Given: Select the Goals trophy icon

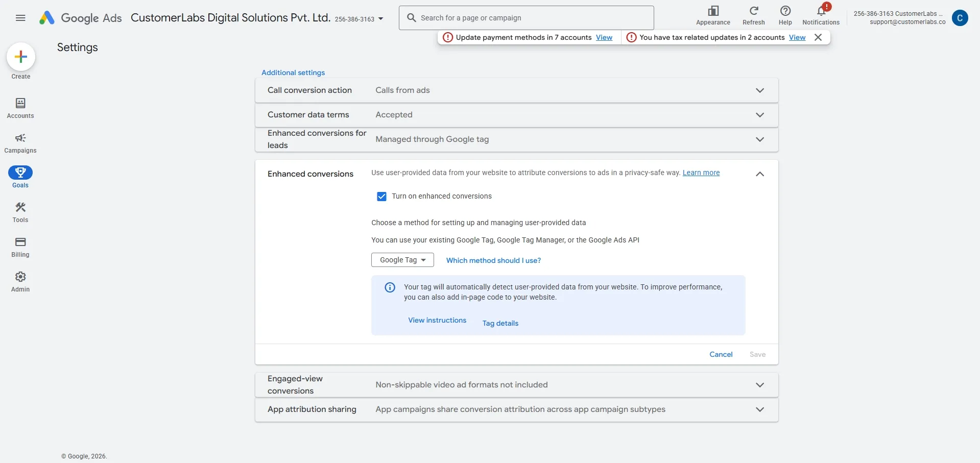Looking at the screenshot, I should [20, 173].
